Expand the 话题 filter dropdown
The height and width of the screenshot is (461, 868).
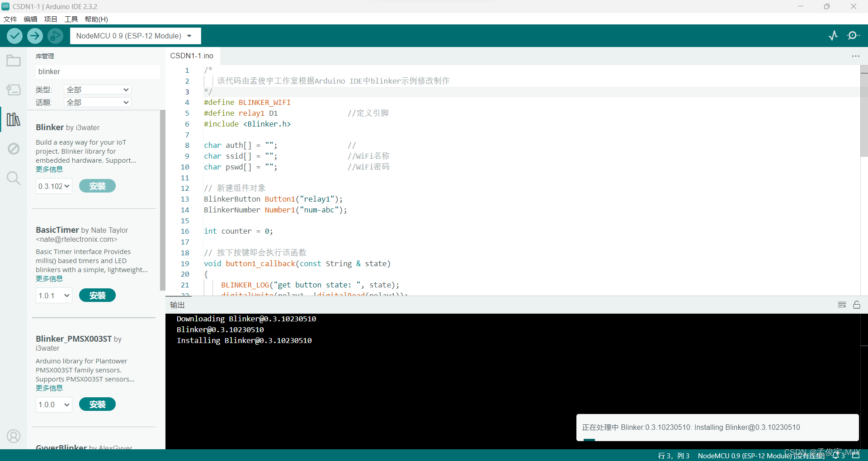pyautogui.click(x=98, y=102)
